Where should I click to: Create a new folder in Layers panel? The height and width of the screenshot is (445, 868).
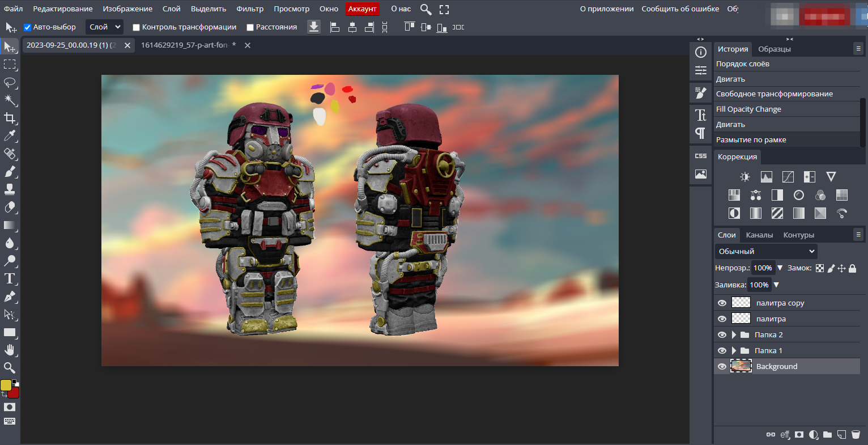click(827, 435)
